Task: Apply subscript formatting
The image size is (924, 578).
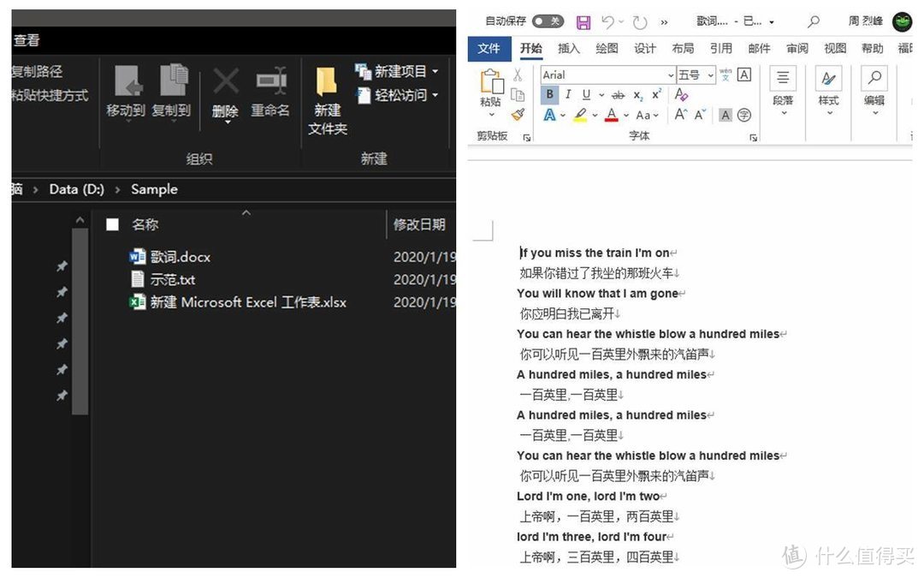Action: tap(638, 95)
